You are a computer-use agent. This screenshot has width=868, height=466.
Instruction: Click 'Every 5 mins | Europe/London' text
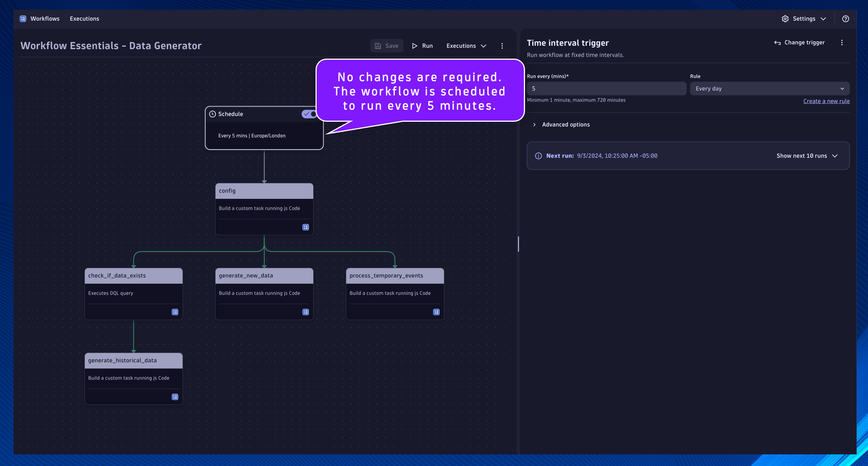252,136
